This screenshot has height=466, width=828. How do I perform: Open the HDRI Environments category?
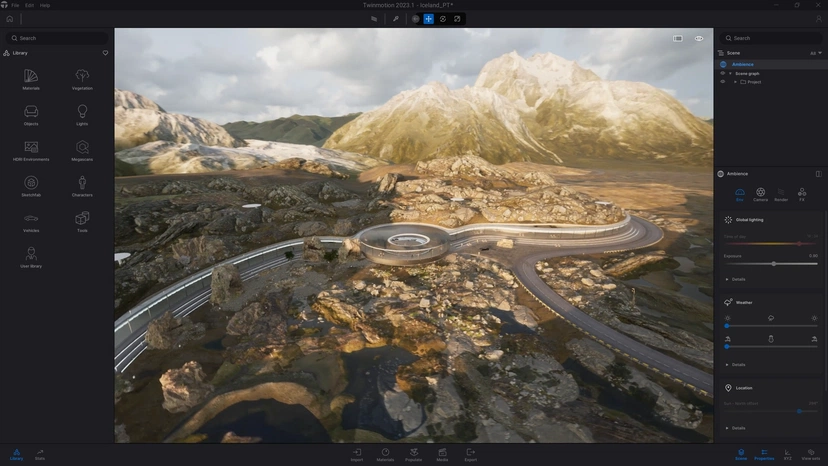(31, 149)
